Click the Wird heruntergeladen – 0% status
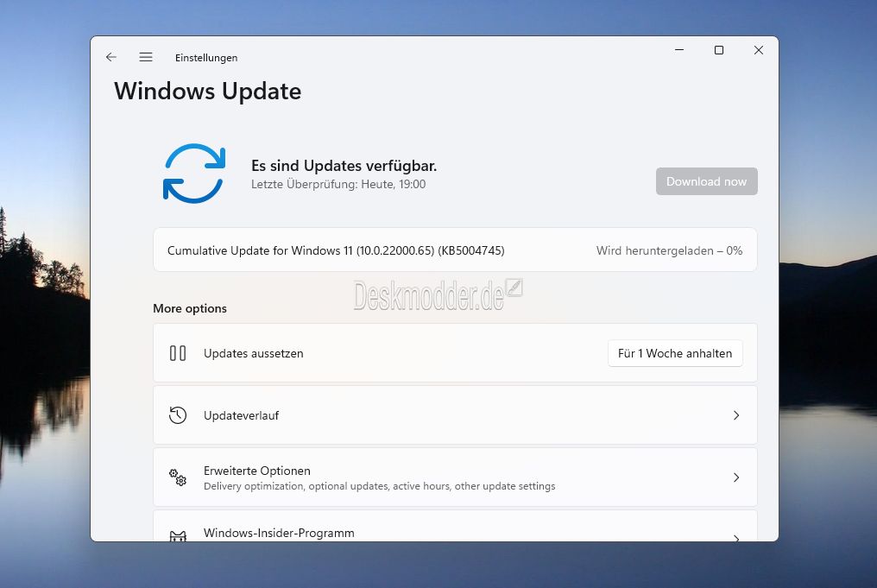 [x=670, y=250]
